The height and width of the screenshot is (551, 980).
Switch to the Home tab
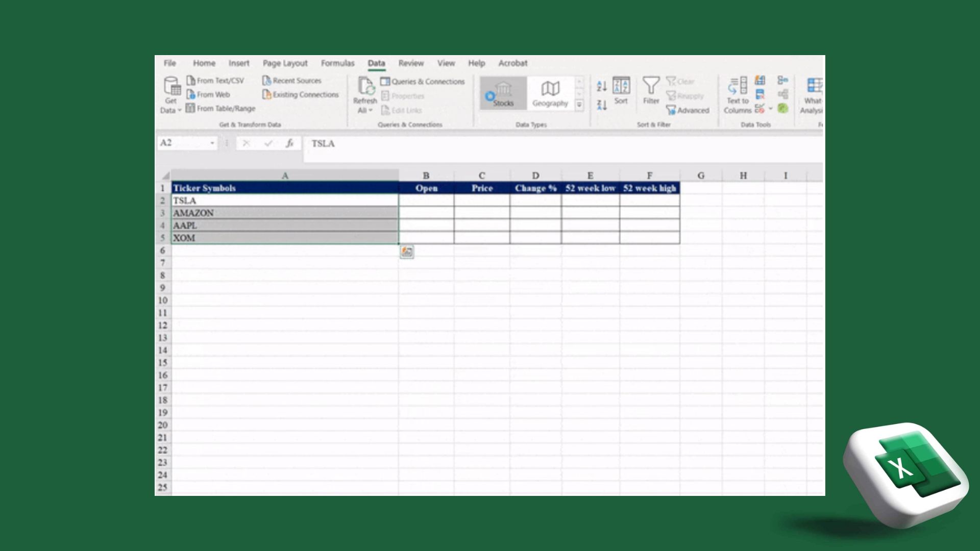pyautogui.click(x=204, y=63)
